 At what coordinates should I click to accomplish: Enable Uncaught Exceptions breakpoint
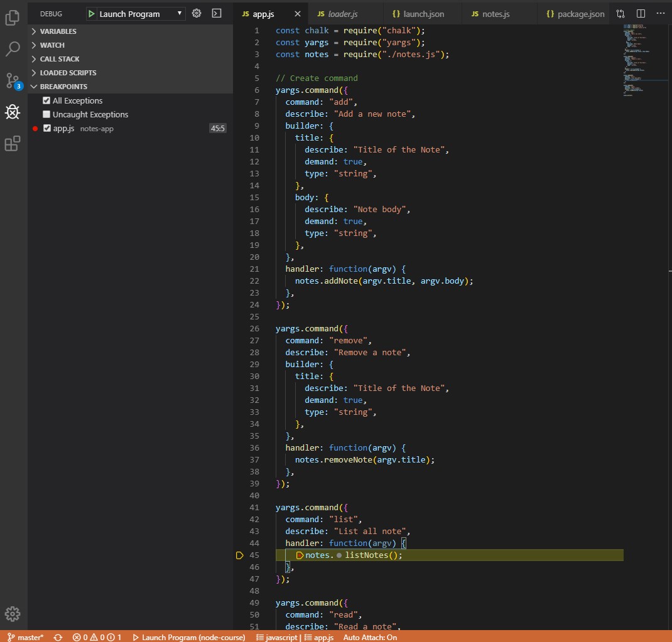pyautogui.click(x=46, y=114)
